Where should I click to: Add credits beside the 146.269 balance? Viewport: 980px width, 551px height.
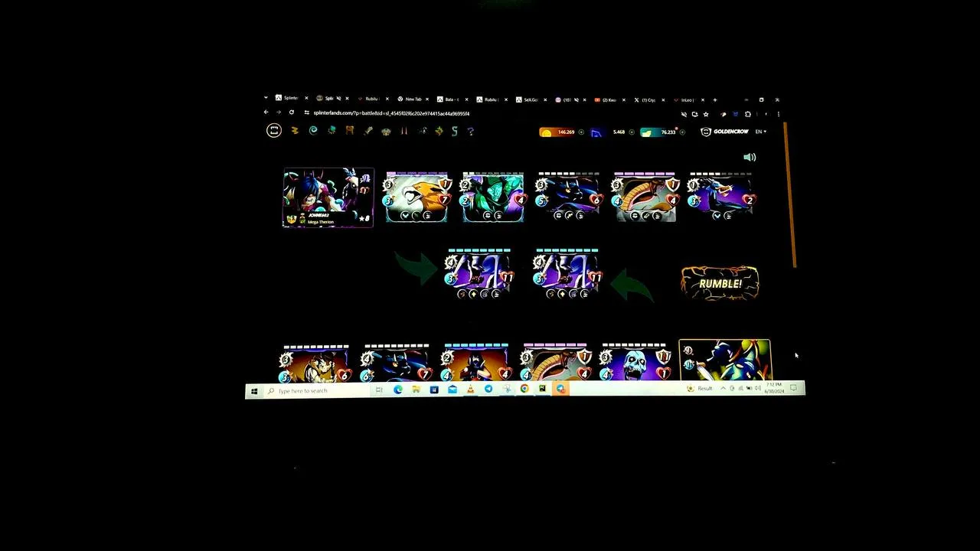pyautogui.click(x=581, y=132)
